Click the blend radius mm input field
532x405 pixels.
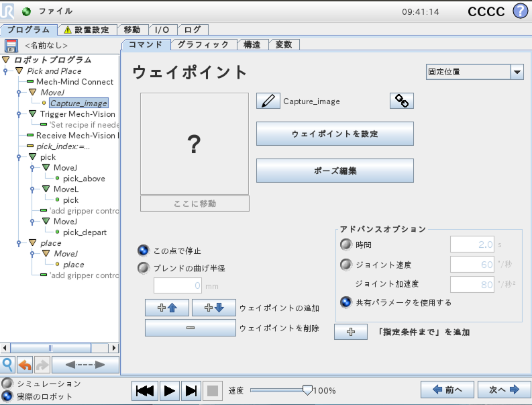(178, 285)
